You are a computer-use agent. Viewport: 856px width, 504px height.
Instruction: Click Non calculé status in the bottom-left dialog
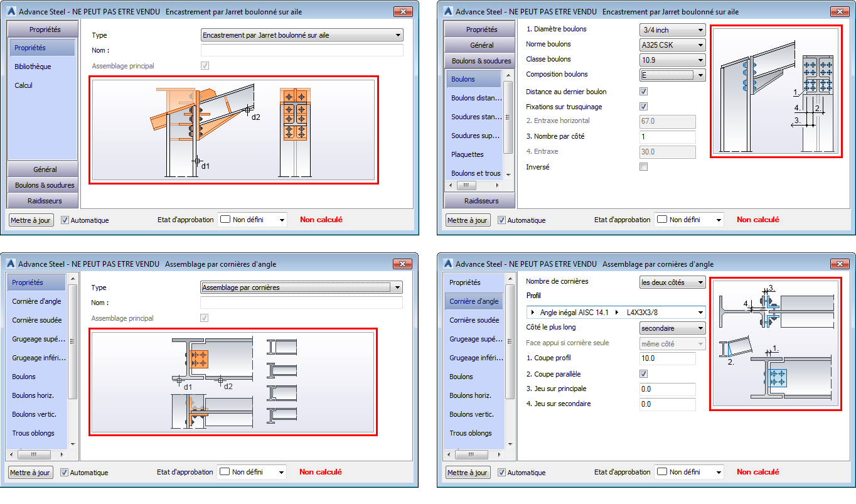click(x=321, y=472)
